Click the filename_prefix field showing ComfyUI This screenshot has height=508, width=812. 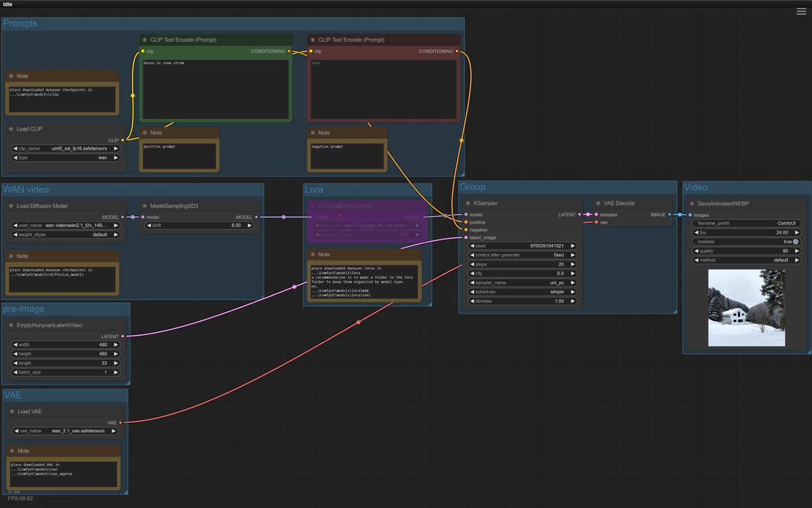[x=746, y=223]
